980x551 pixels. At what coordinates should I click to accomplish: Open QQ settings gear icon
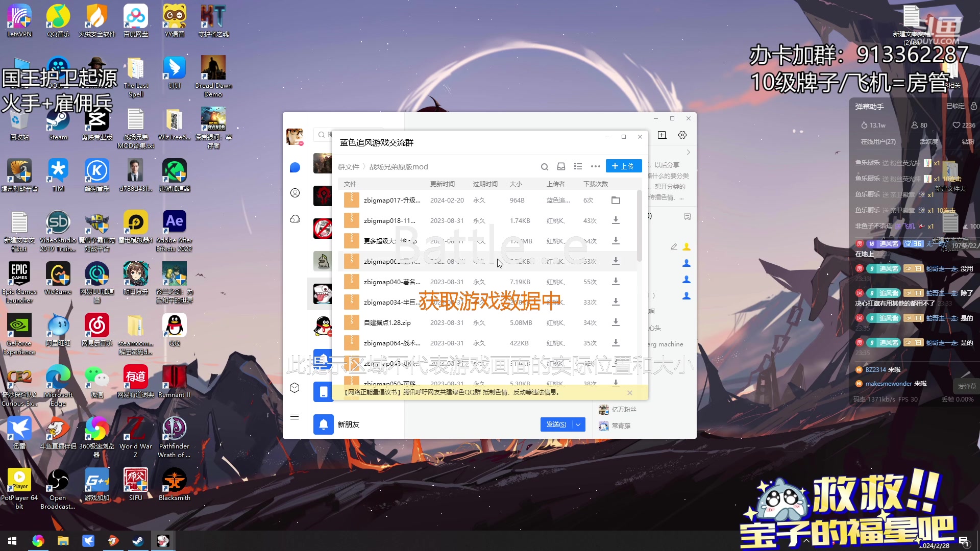(682, 135)
